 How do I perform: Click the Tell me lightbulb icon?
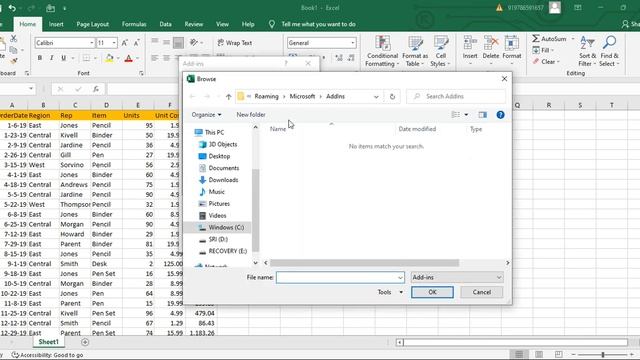coord(272,24)
